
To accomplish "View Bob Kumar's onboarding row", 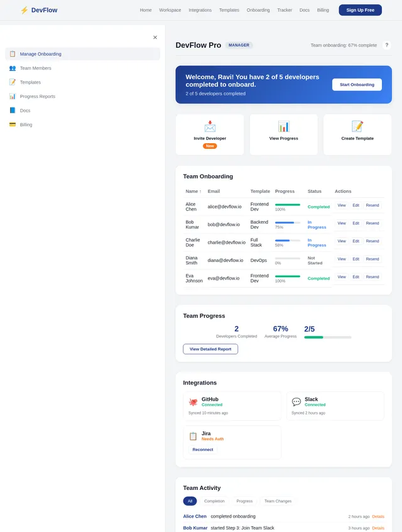I will point(342,223).
